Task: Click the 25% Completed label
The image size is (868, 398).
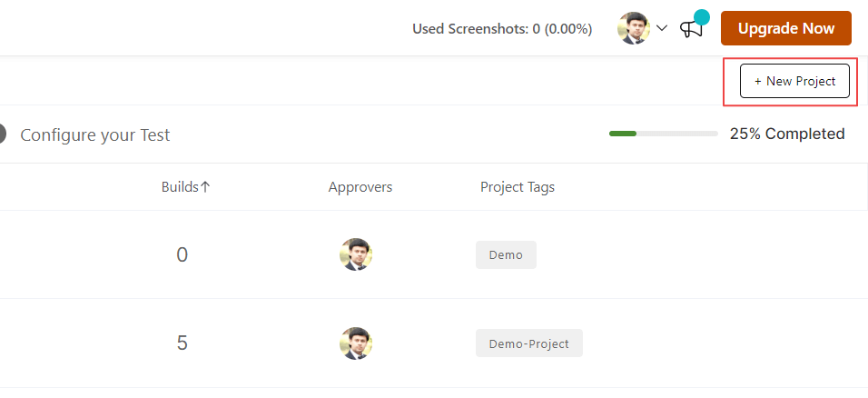Action: 786,134
